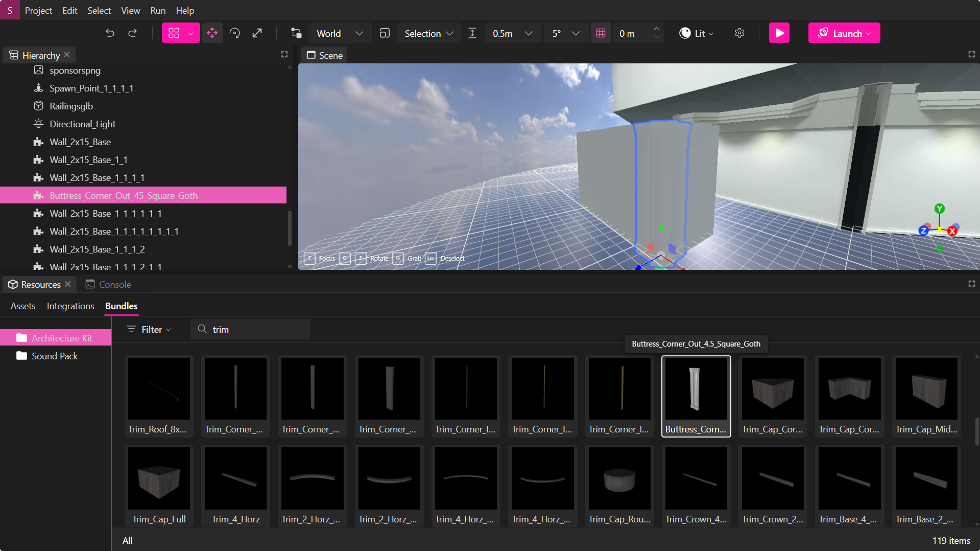980x551 pixels.
Task: Click the red X axis gizmo handle
Action: pyautogui.click(x=952, y=232)
